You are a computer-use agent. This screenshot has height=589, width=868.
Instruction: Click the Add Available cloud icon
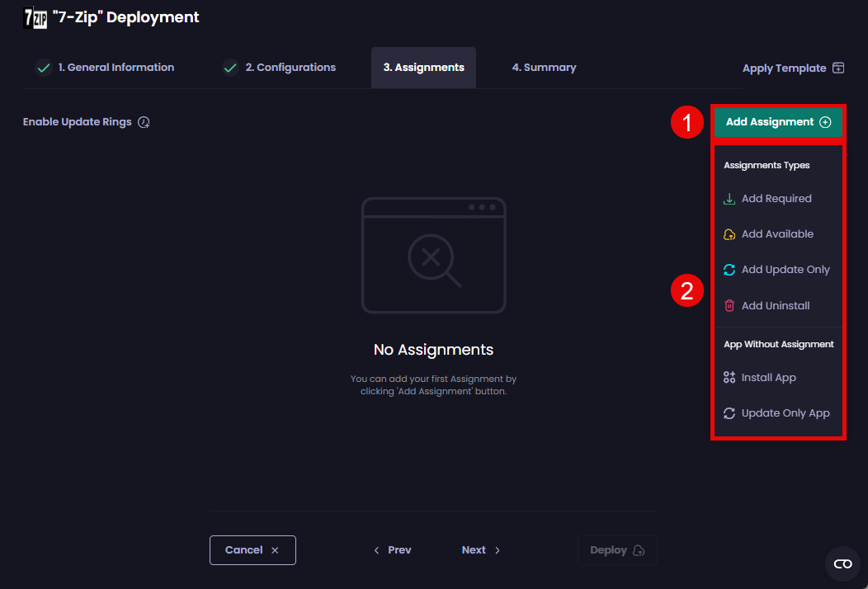[x=729, y=234]
